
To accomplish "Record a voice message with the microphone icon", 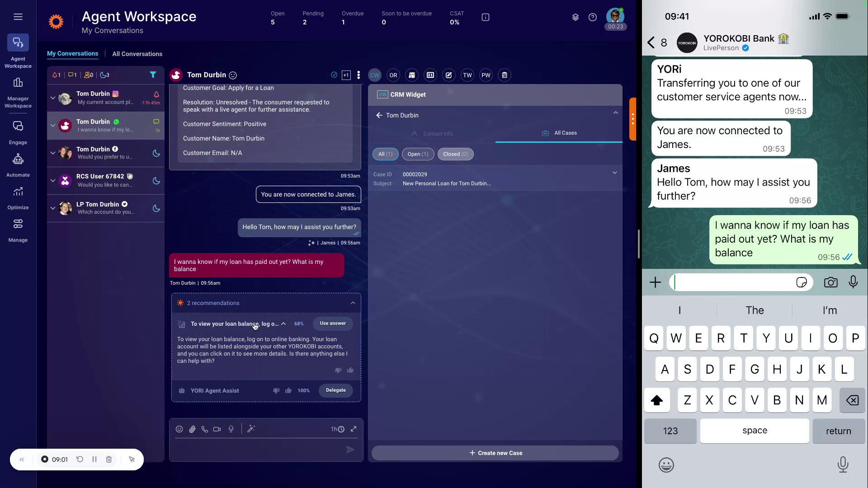I will coord(231,429).
